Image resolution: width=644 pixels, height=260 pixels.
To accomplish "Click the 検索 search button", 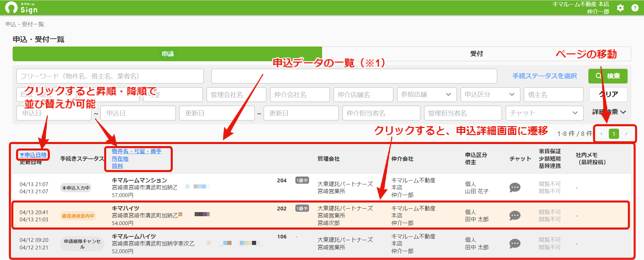I will point(608,76).
